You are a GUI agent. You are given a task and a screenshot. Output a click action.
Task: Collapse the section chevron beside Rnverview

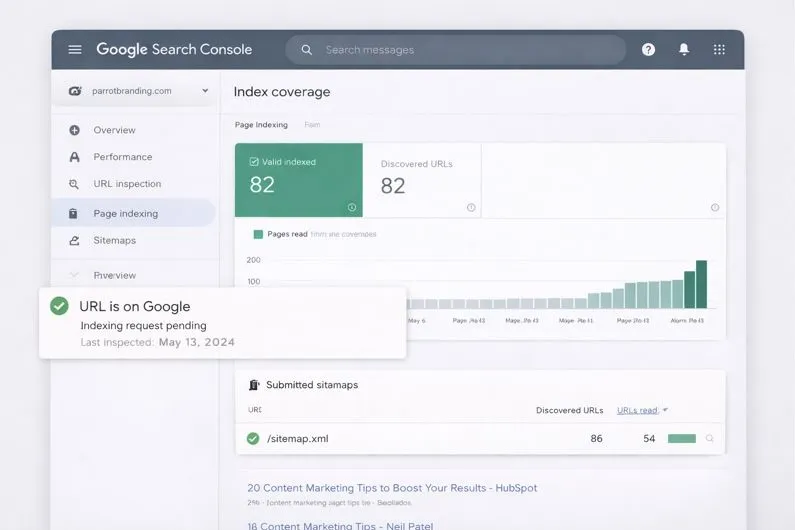[74, 275]
